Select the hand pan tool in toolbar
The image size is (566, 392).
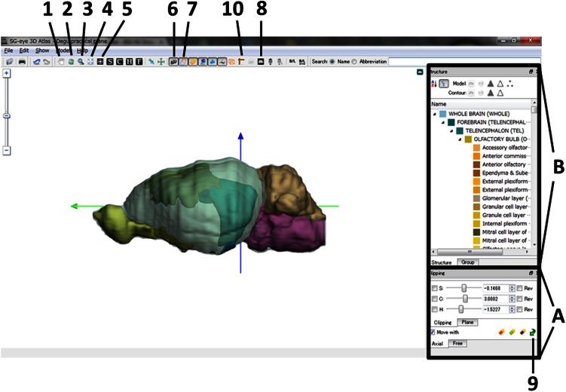pyautogui.click(x=60, y=60)
